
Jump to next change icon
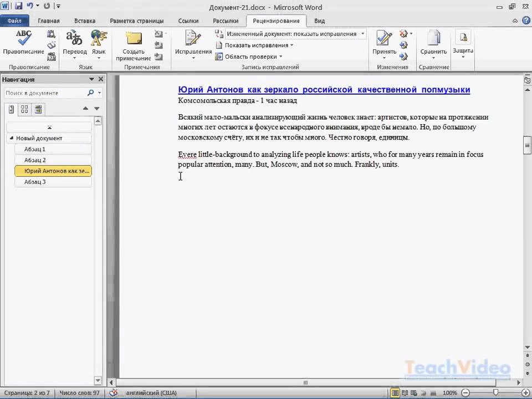click(403, 57)
